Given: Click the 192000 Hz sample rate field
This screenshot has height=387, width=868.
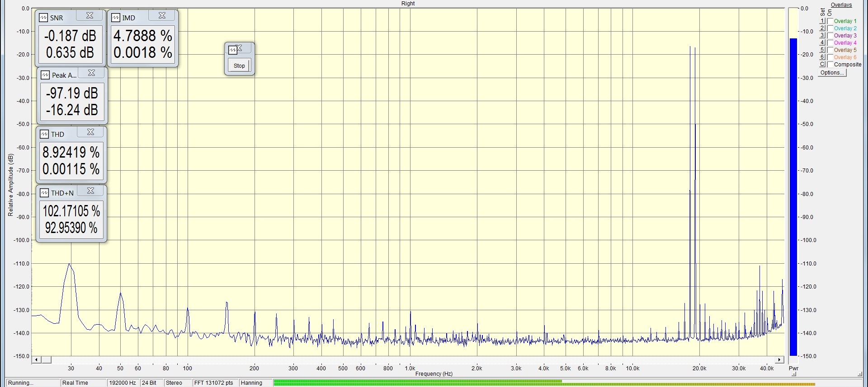Looking at the screenshot, I should click(x=123, y=382).
